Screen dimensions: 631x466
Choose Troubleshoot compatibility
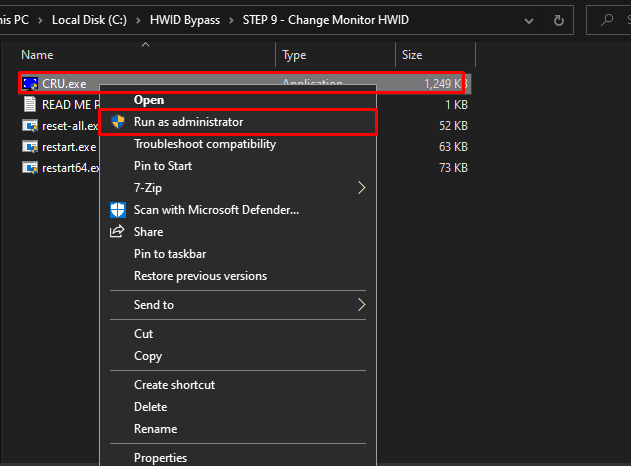(x=238, y=144)
